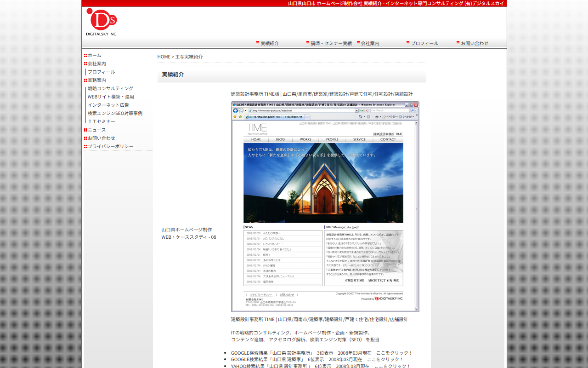Go to 戦略コンサルティング sidebar link
The image size is (588, 368).
[x=111, y=88]
